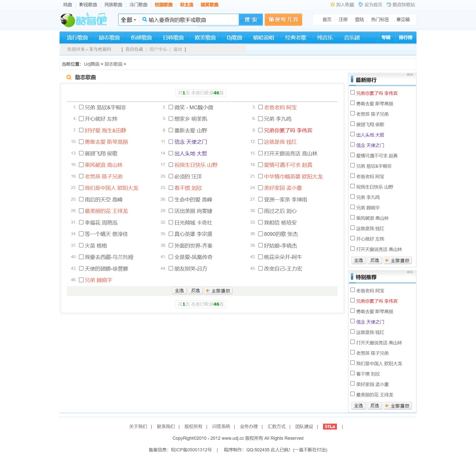This screenshot has height=463, width=476.
Task: Open 戏曲 in top bar
Action: pos(67,5)
